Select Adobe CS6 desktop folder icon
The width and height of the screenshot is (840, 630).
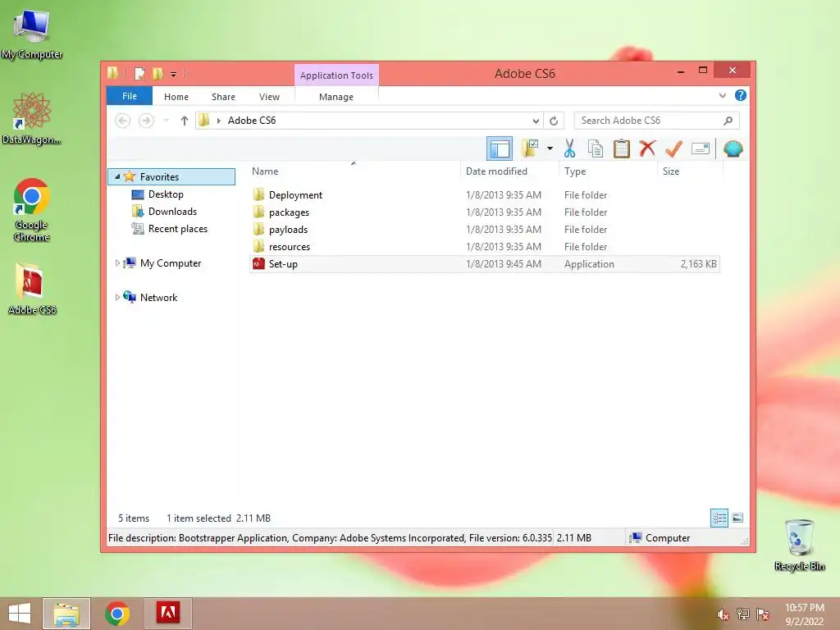point(32,288)
